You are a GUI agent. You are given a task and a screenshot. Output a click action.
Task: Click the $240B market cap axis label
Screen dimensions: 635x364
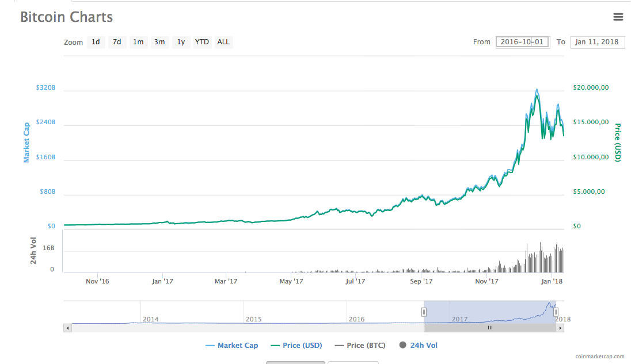(45, 122)
